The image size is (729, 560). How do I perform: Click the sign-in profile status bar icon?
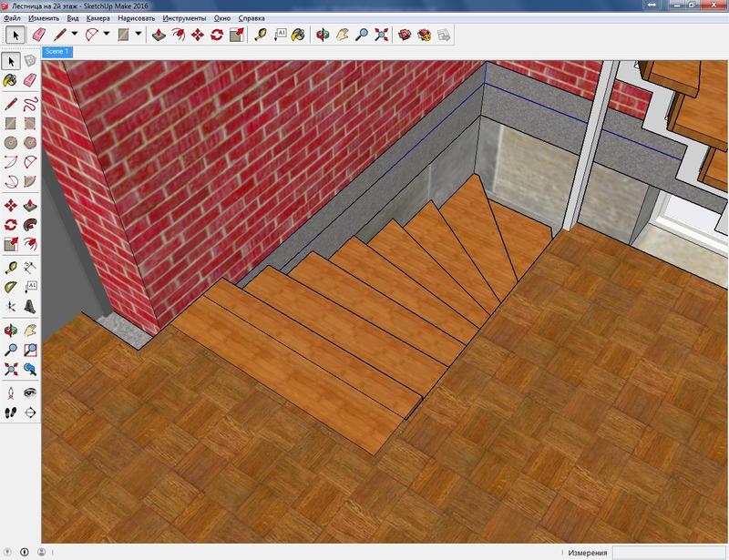pyautogui.click(x=41, y=552)
